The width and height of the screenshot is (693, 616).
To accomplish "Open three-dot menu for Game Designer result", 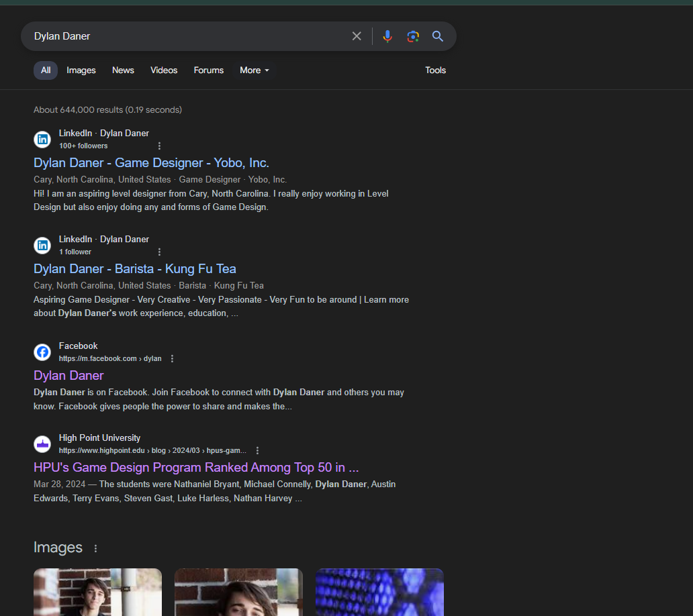I will pyautogui.click(x=160, y=146).
